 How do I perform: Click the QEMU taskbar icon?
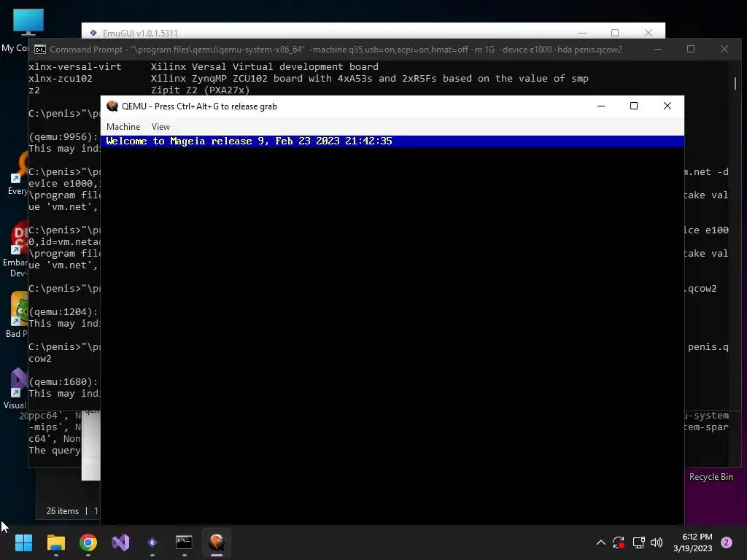pos(216,542)
